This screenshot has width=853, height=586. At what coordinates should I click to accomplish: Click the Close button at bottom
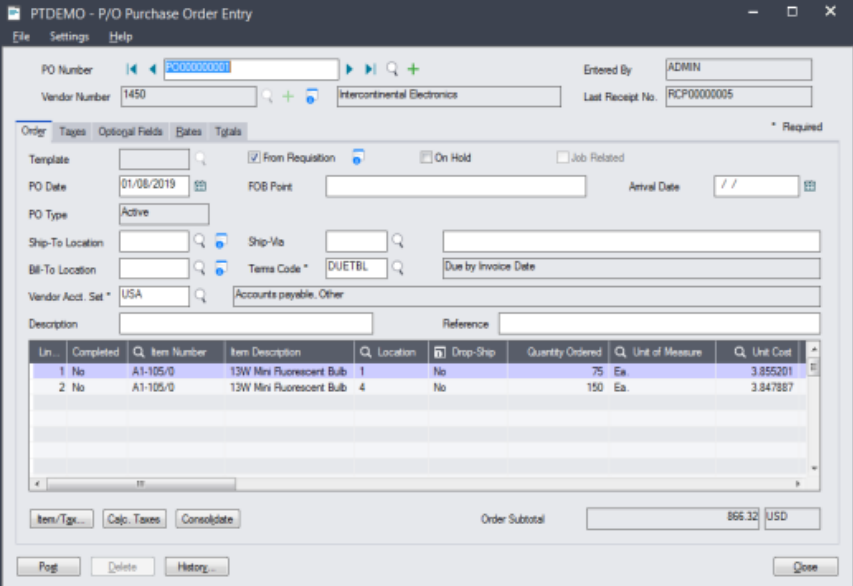(x=806, y=567)
